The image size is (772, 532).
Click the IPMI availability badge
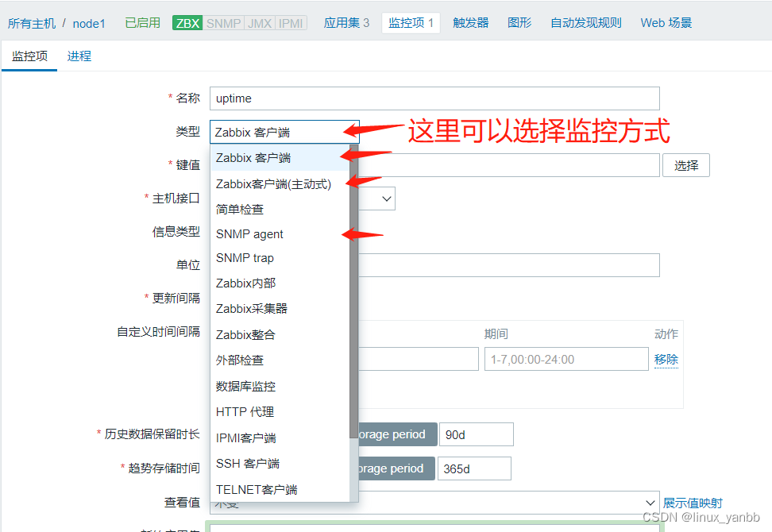coord(291,23)
